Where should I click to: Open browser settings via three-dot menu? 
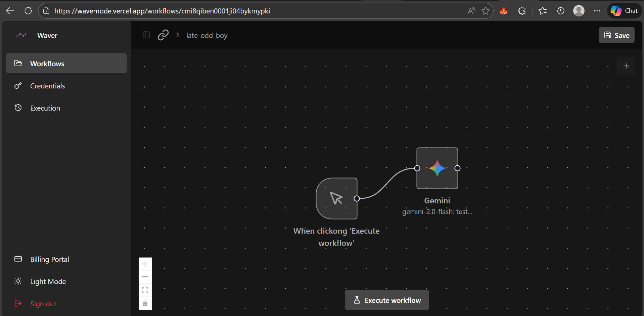pyautogui.click(x=597, y=10)
